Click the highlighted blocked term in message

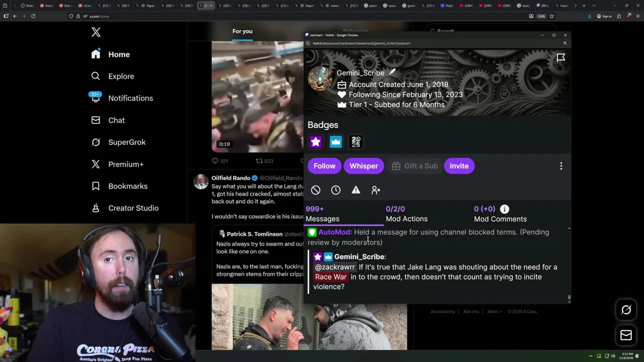(x=331, y=277)
